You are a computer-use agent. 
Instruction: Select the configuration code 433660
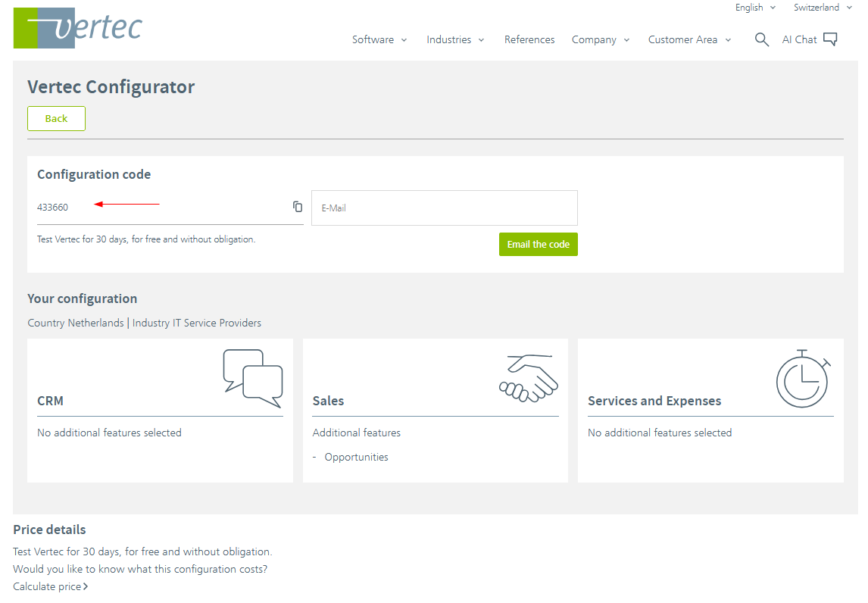[52, 207]
